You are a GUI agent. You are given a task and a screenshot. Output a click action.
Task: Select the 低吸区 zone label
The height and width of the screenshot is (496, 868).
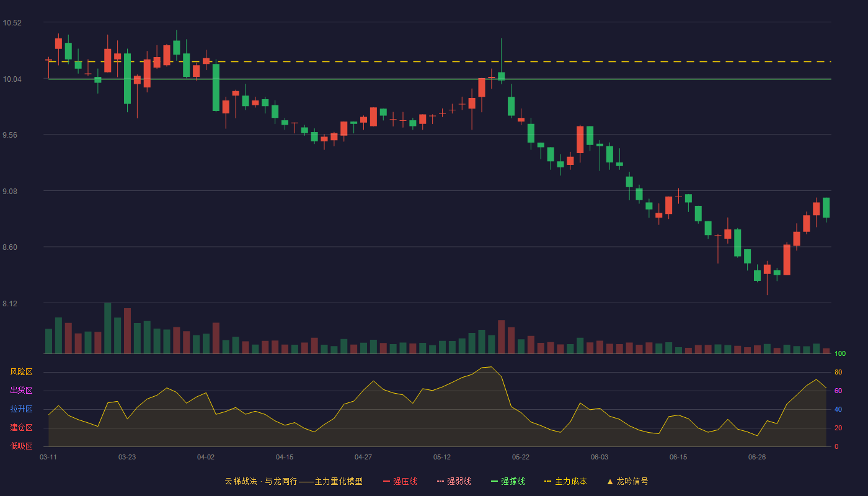[x=21, y=446]
